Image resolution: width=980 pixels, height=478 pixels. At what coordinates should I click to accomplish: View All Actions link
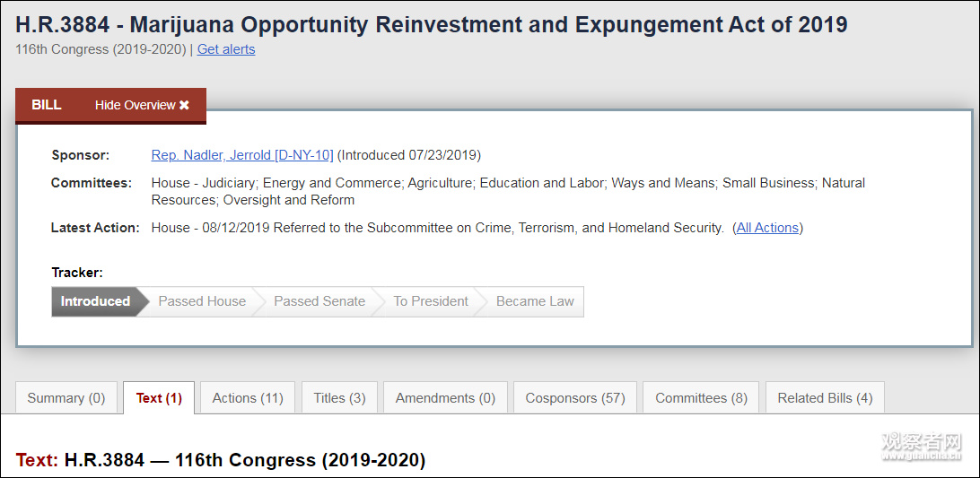click(767, 228)
